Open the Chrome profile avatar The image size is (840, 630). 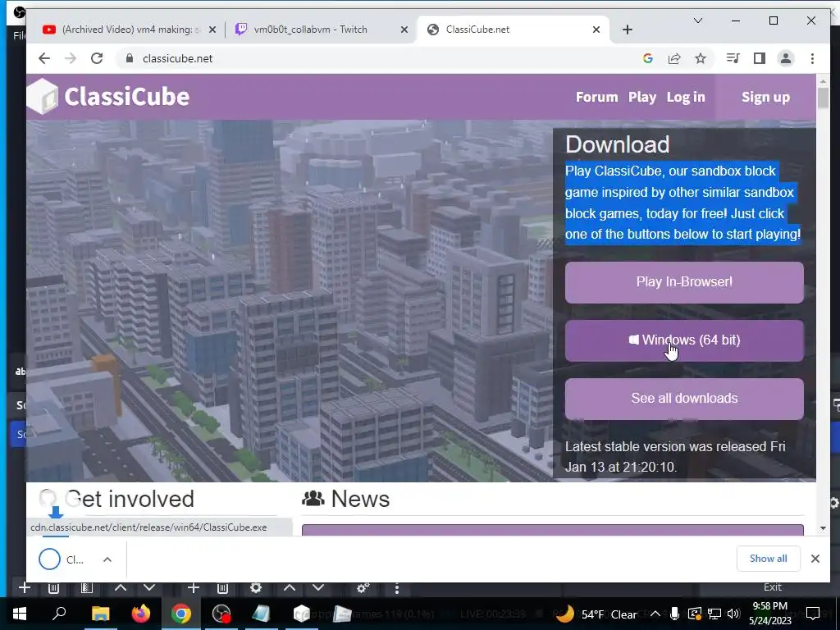785,58
